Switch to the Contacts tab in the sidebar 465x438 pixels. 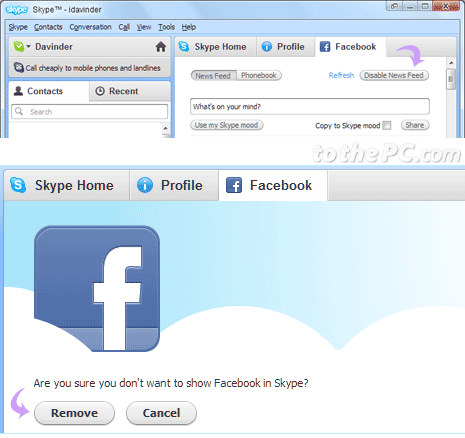click(49, 91)
